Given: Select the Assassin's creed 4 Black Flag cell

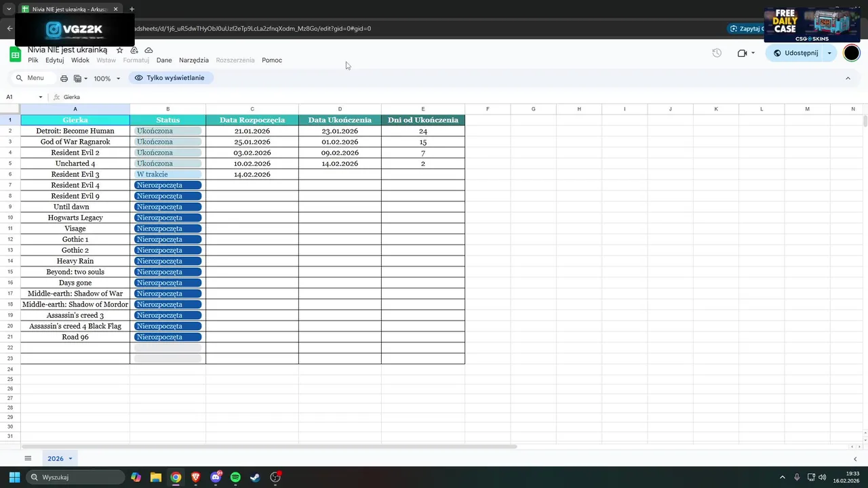Looking at the screenshot, I should click(75, 326).
